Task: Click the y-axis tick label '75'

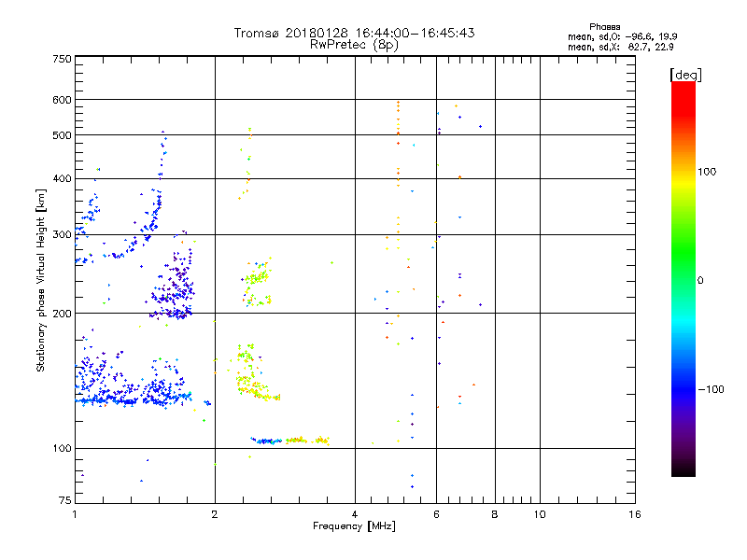Action: tap(65, 500)
